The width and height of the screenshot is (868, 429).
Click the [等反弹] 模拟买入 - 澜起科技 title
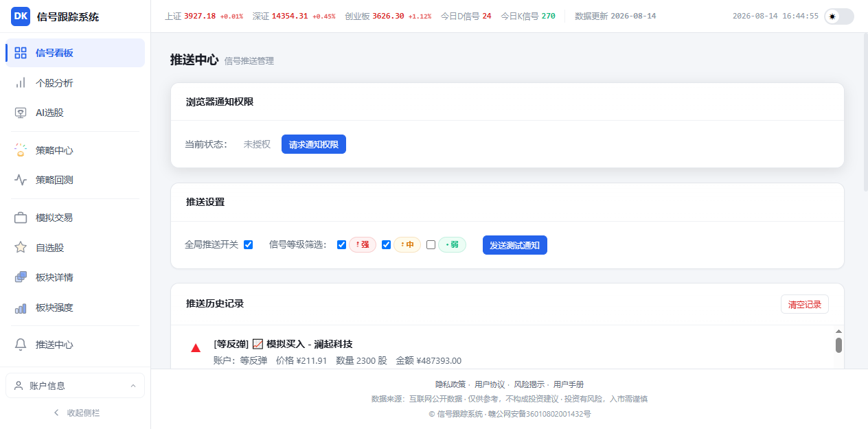pyautogui.click(x=283, y=344)
